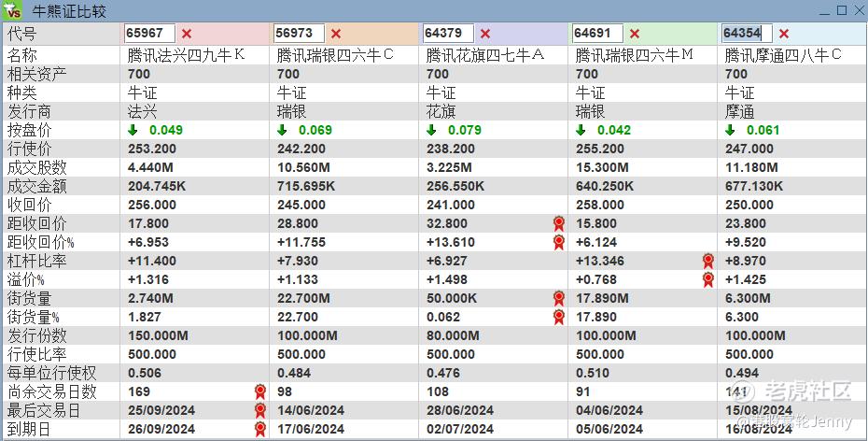Click the red badge next to +0.768
The height and width of the screenshot is (441, 868).
[708, 279]
